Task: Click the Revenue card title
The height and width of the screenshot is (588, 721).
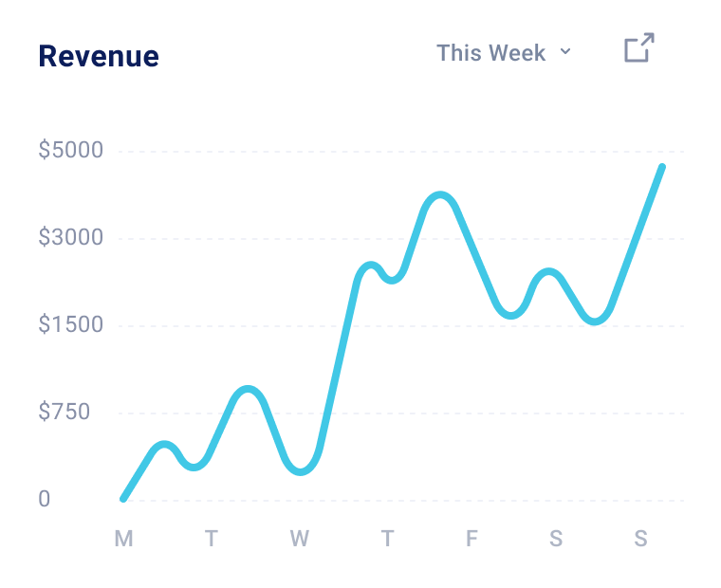Action: (x=99, y=56)
